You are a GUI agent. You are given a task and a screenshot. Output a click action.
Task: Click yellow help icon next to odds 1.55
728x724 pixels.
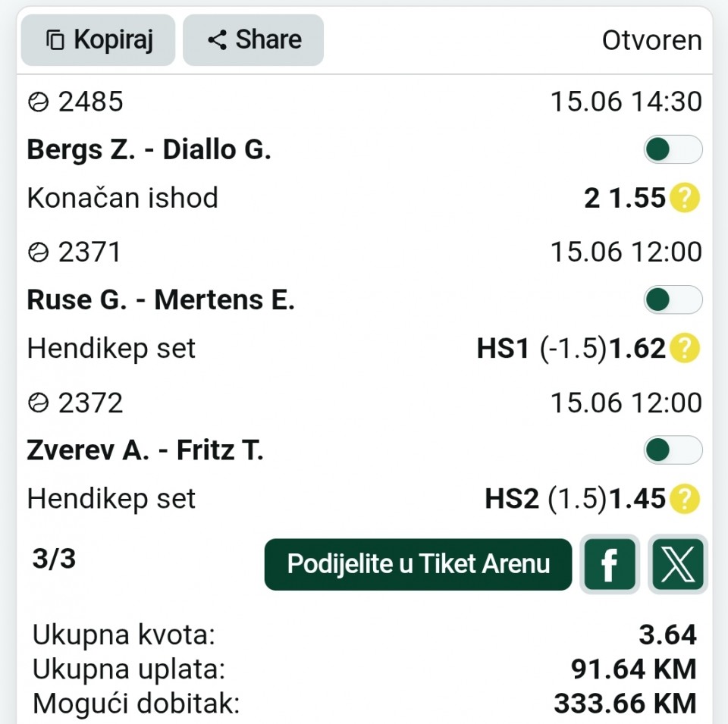pos(685,198)
